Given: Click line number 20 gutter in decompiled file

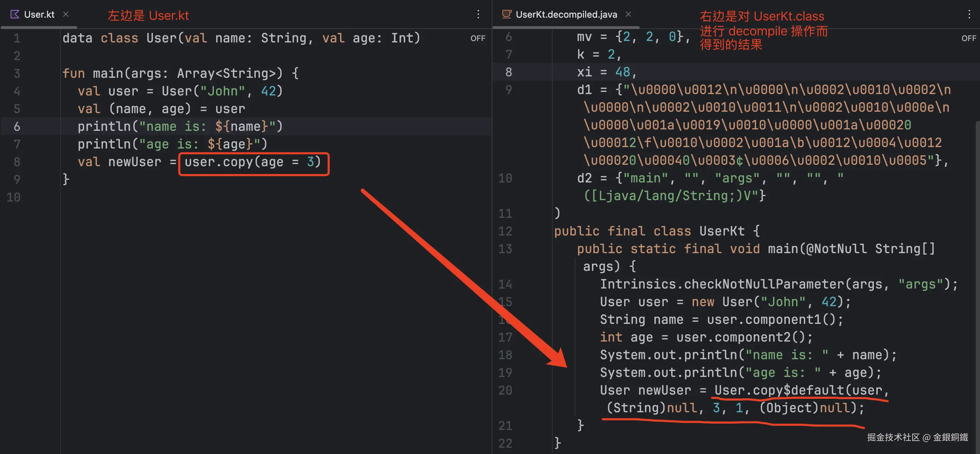Looking at the screenshot, I should click(505, 390).
